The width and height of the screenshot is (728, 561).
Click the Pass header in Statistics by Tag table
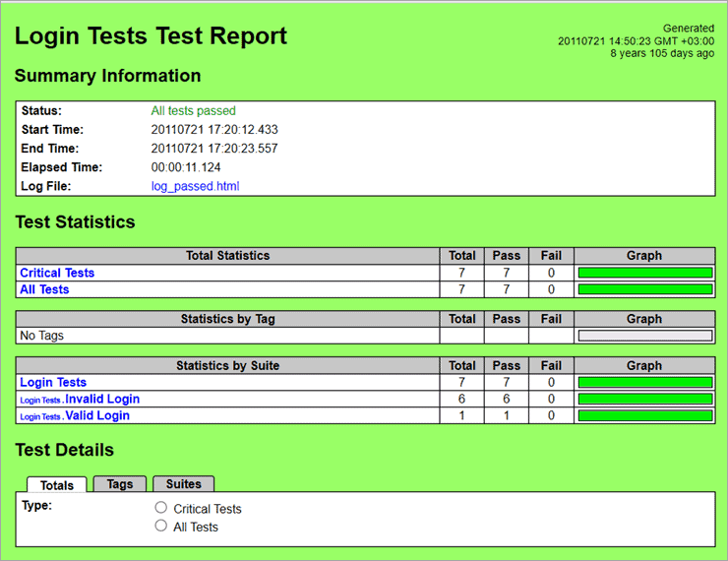[507, 319]
